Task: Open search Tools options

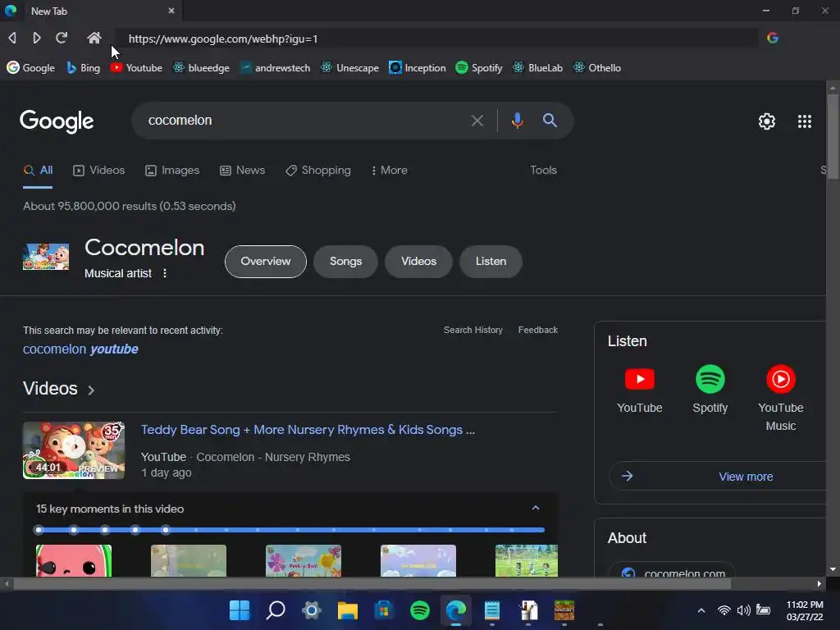Action: pyautogui.click(x=543, y=171)
